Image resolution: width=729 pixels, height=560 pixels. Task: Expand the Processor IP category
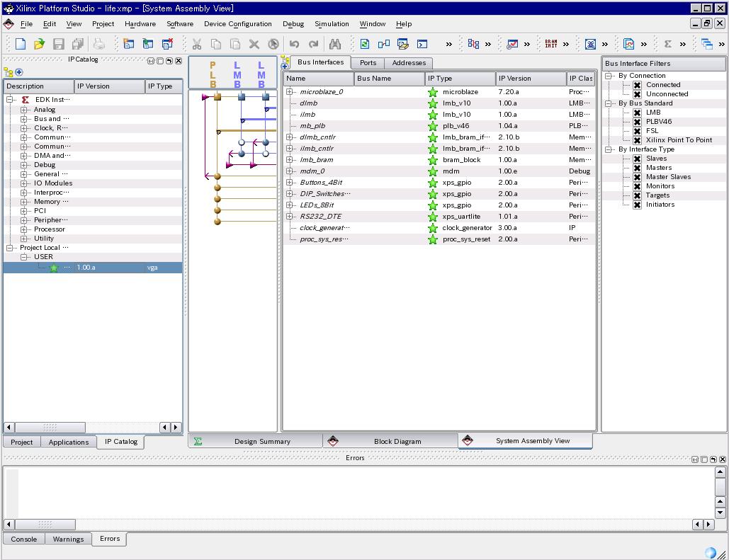tap(23, 229)
